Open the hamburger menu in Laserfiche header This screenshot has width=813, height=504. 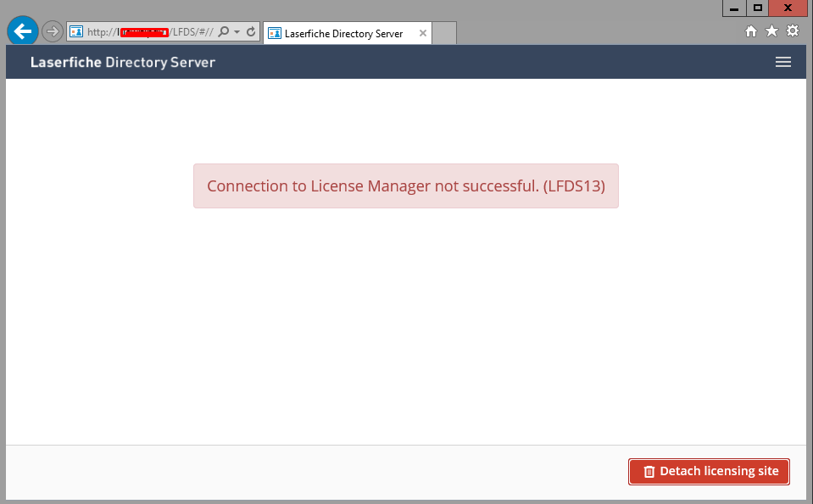click(x=783, y=62)
